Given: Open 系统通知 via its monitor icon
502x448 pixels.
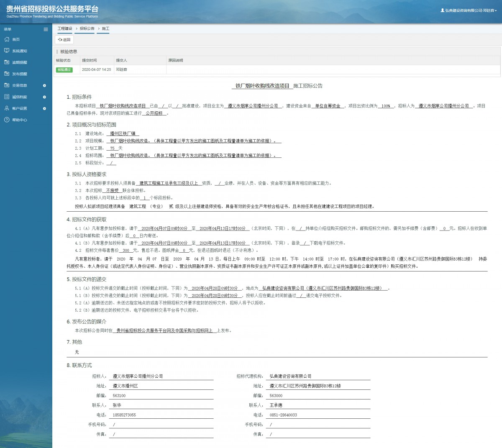Looking at the screenshot, I should [x=7, y=51].
